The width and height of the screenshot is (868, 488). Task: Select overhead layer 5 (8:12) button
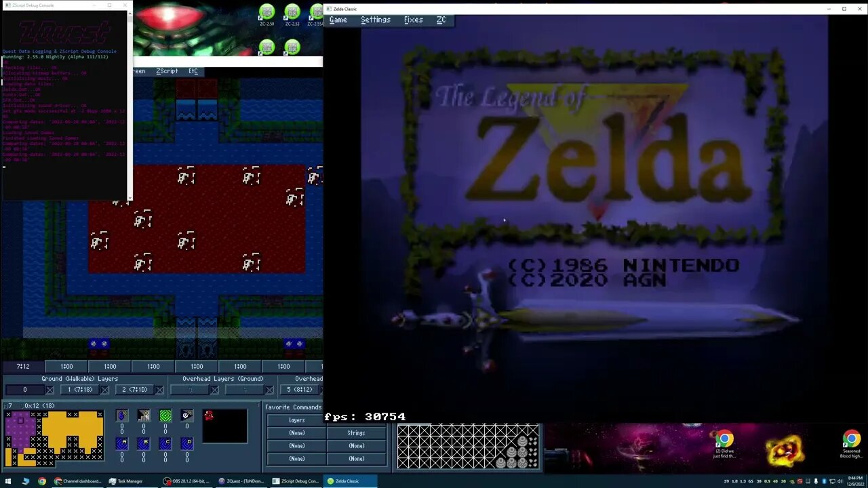pyautogui.click(x=299, y=390)
